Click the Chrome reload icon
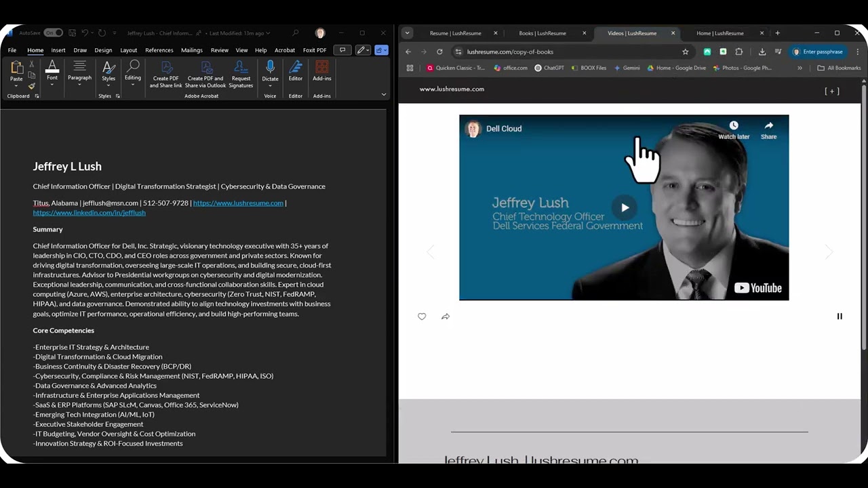 coord(439,52)
